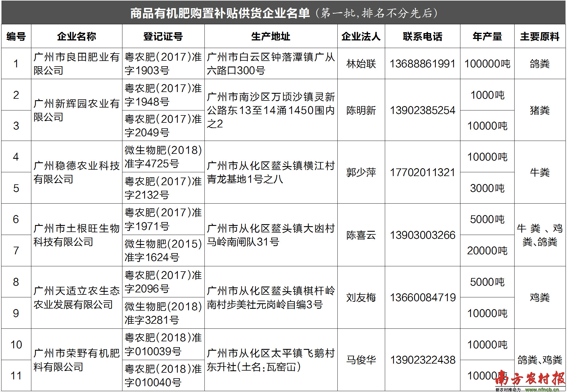Click raw material cell 牛粪、鸡粪、鸽粪
This screenshot has width=567, height=392.
click(x=540, y=235)
